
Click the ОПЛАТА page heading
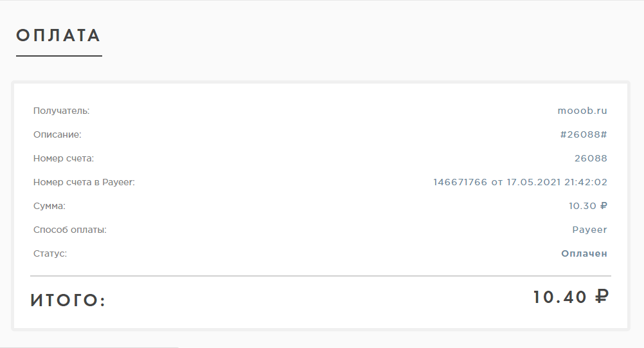[58, 35]
